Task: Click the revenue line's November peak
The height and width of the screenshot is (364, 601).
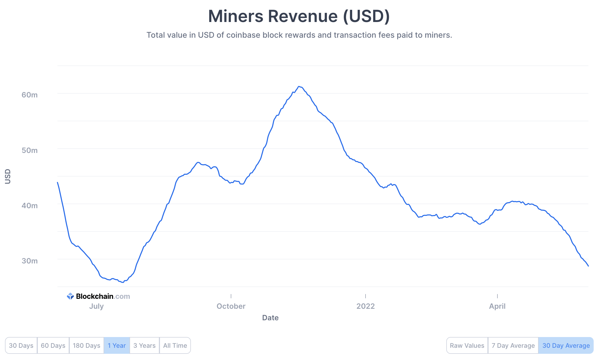Action: [299, 86]
